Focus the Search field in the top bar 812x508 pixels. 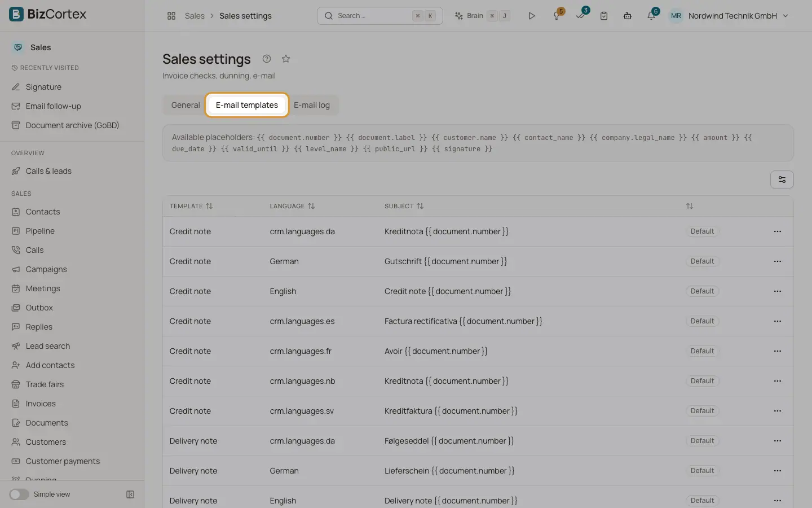pos(379,16)
